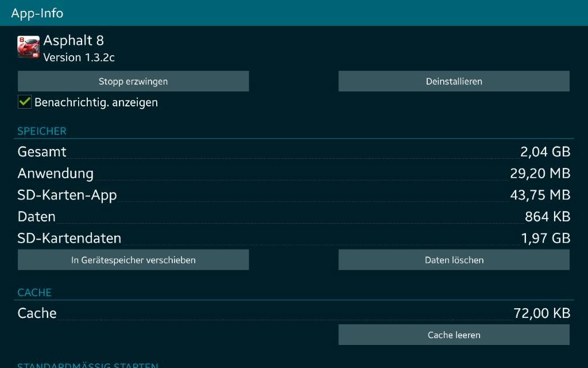Viewport: 588px width, 368px height.
Task: Click the SD-Karten-App row label
Action: click(x=67, y=195)
